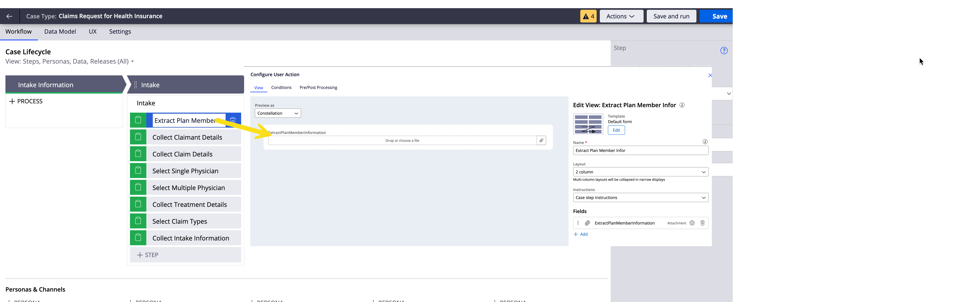Click the Name input field
Image resolution: width=980 pixels, height=302 pixels.
click(640, 150)
